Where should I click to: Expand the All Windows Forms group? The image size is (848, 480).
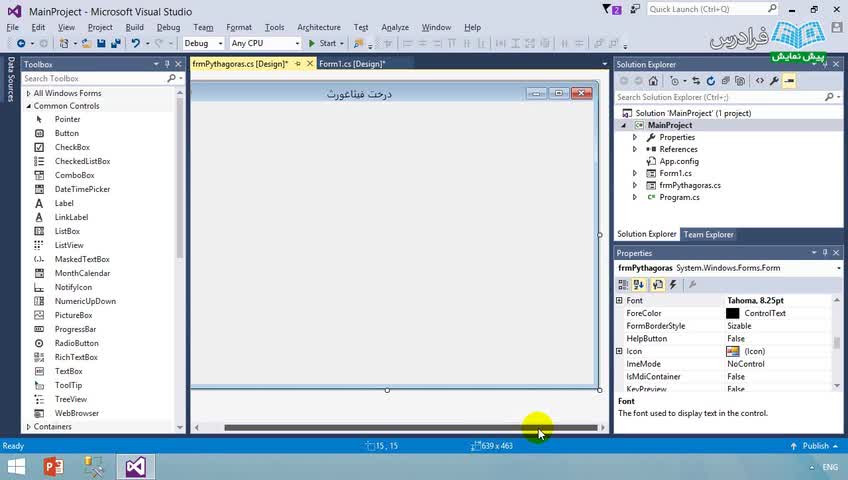click(x=28, y=94)
